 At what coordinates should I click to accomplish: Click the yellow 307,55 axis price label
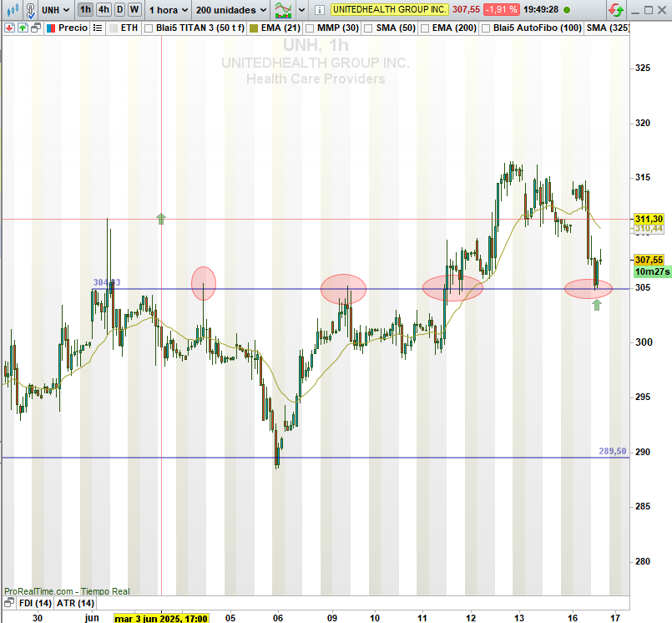coord(649,260)
